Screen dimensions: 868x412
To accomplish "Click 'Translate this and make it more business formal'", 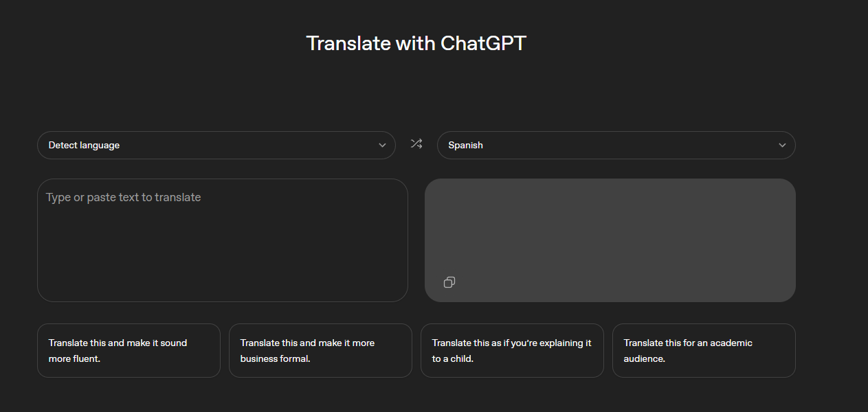I will pos(320,350).
